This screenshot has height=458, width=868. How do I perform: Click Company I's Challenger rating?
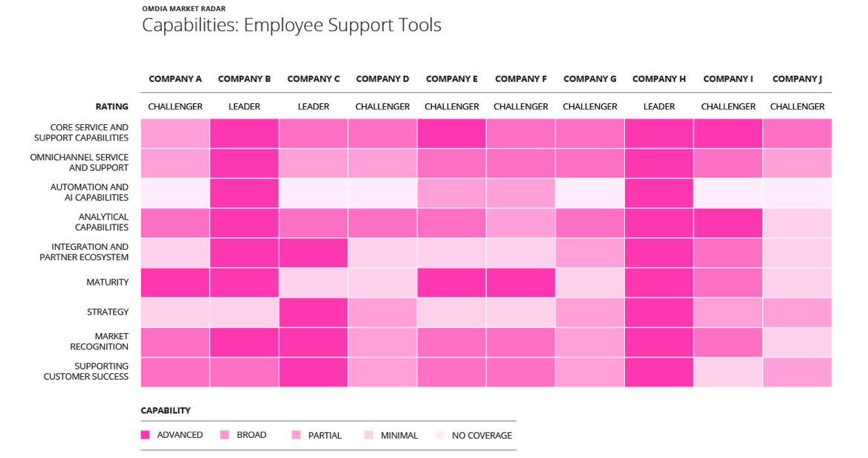pos(728,106)
